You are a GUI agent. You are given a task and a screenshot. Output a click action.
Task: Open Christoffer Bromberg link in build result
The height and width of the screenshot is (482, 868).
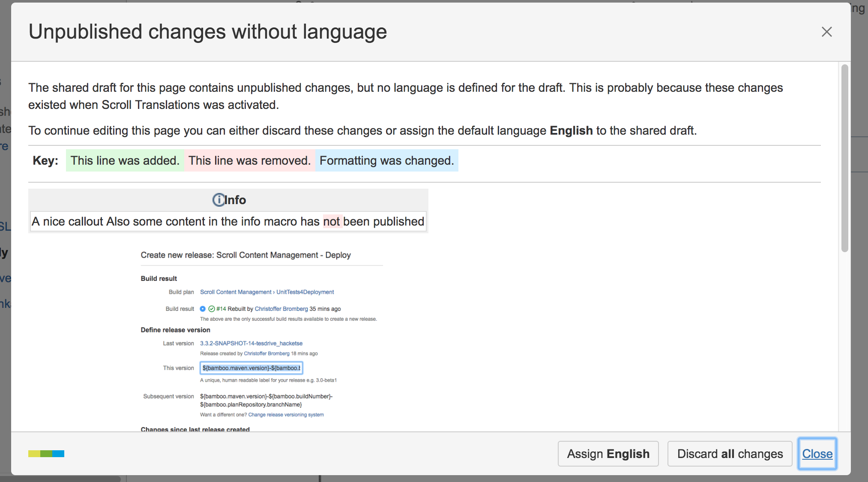(x=281, y=309)
